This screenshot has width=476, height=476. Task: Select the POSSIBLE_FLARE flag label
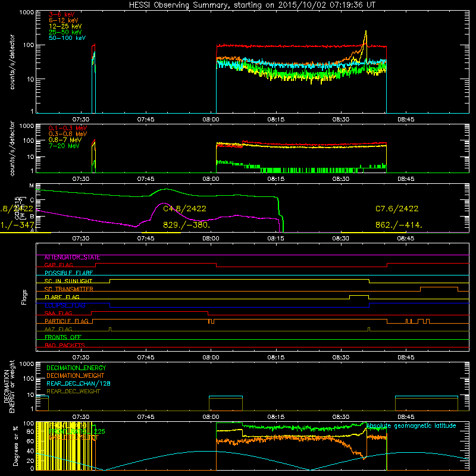(x=68, y=273)
